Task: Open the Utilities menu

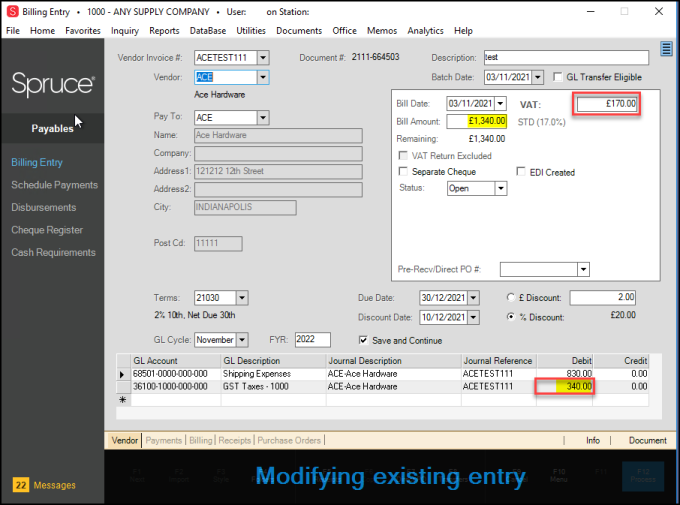Action: 251,31
